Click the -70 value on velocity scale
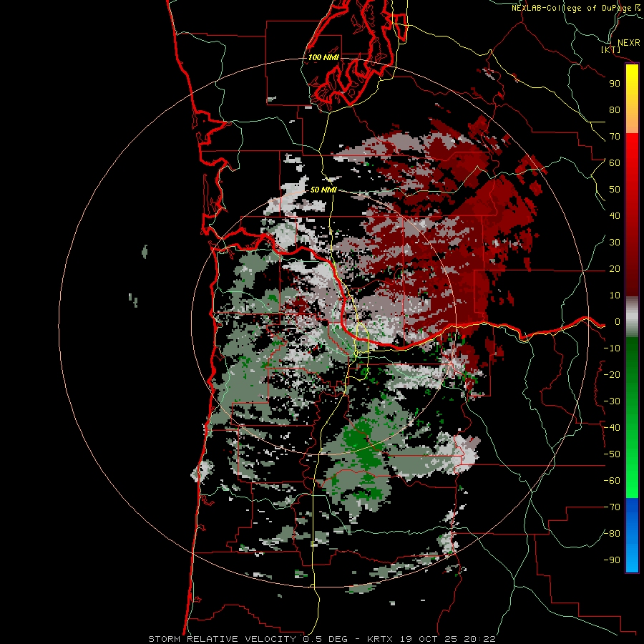The image size is (644, 644). [x=612, y=507]
